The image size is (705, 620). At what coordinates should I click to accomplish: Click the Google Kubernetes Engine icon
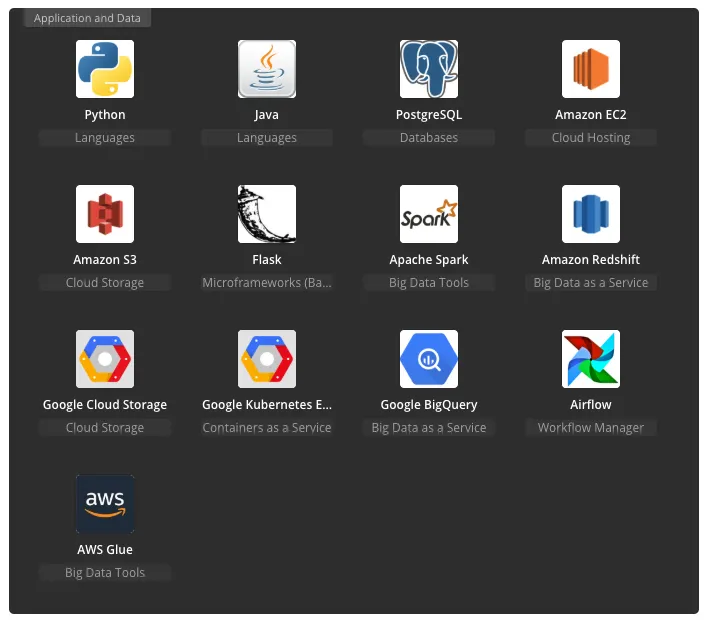click(x=267, y=359)
